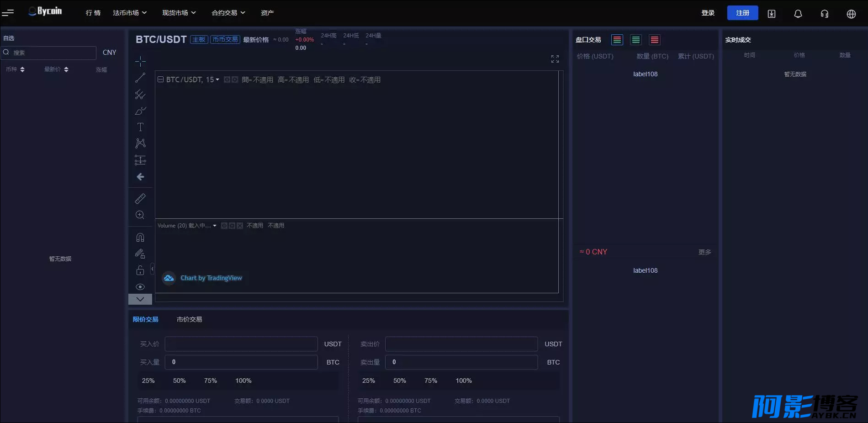The image size is (868, 423).
Task: Enter fullscreen chart mode
Action: 555,59
